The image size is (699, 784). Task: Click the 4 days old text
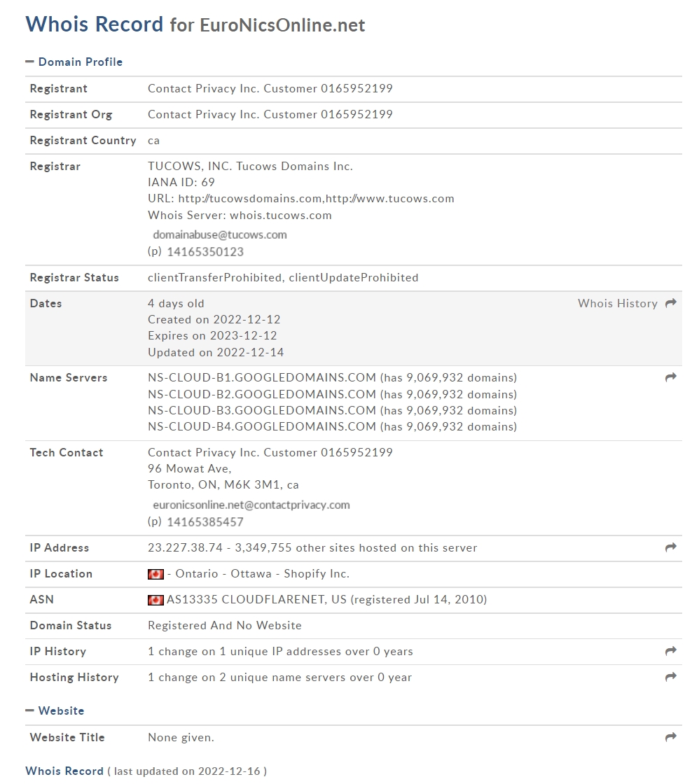[176, 304]
